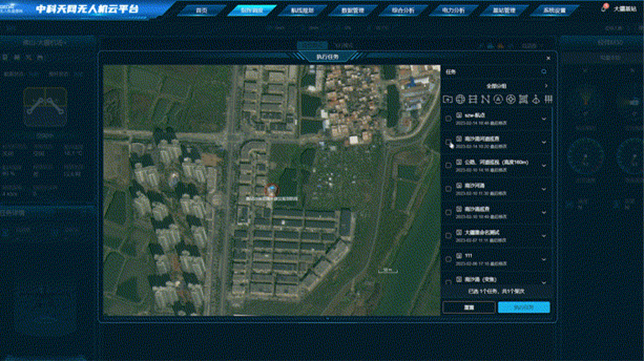The image size is (644, 361).
Task: Expand the '公路、河道巡视' task chevron
Action: pyautogui.click(x=544, y=165)
